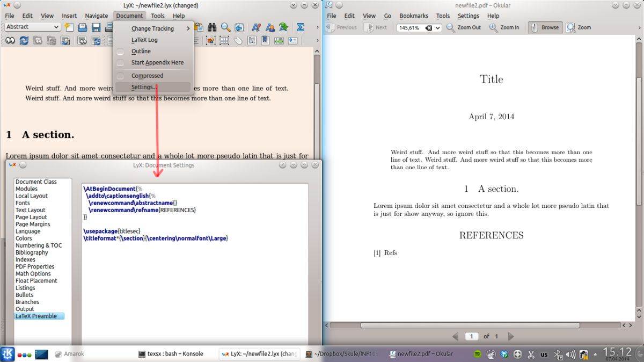
Task: Click the noun text style icon
Action: [270, 27]
